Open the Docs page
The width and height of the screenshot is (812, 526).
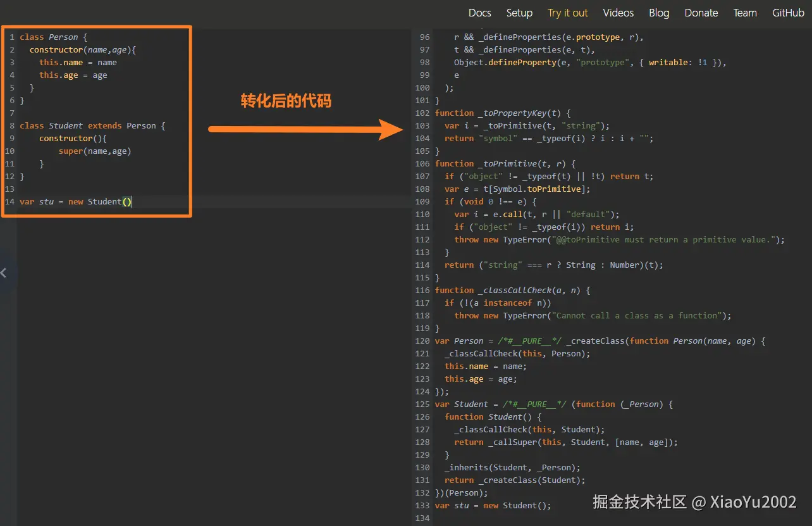(479, 13)
